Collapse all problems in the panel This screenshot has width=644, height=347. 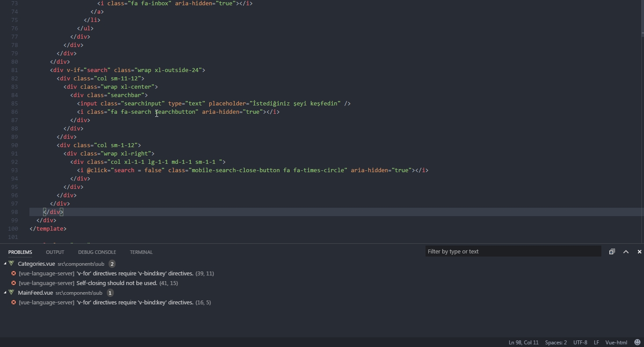click(612, 252)
